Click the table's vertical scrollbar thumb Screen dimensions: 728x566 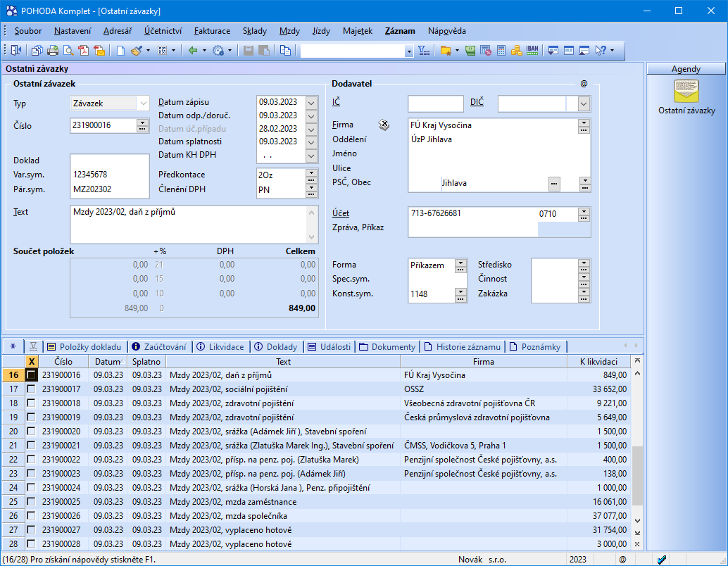pyautogui.click(x=637, y=475)
